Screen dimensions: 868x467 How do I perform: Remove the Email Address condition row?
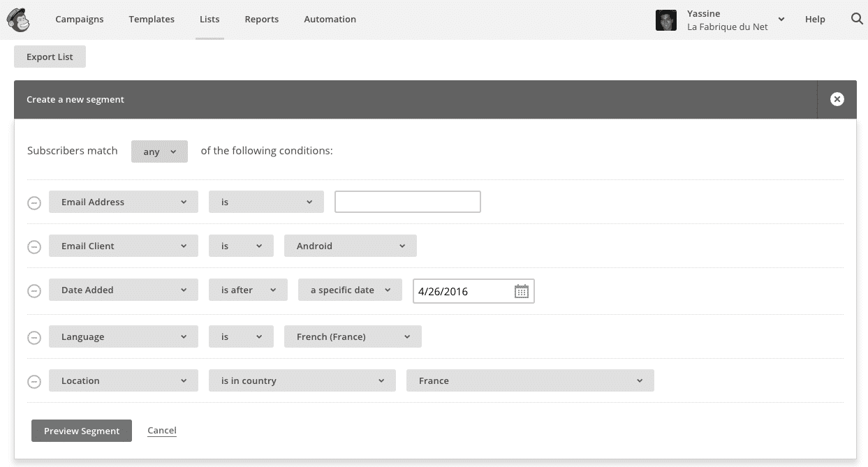(x=34, y=202)
